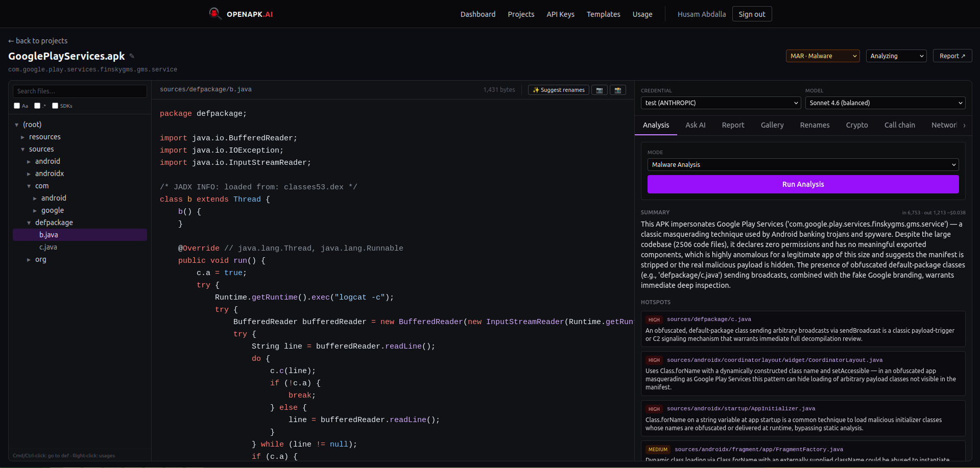Go to the Usage page
Viewport: 980px width, 468px height.
(642, 14)
